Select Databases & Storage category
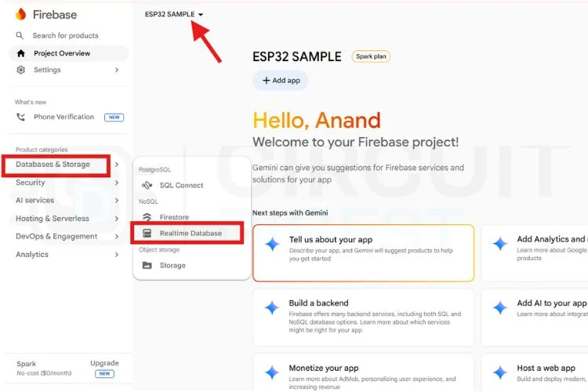The height and width of the screenshot is (392, 588). (x=53, y=165)
